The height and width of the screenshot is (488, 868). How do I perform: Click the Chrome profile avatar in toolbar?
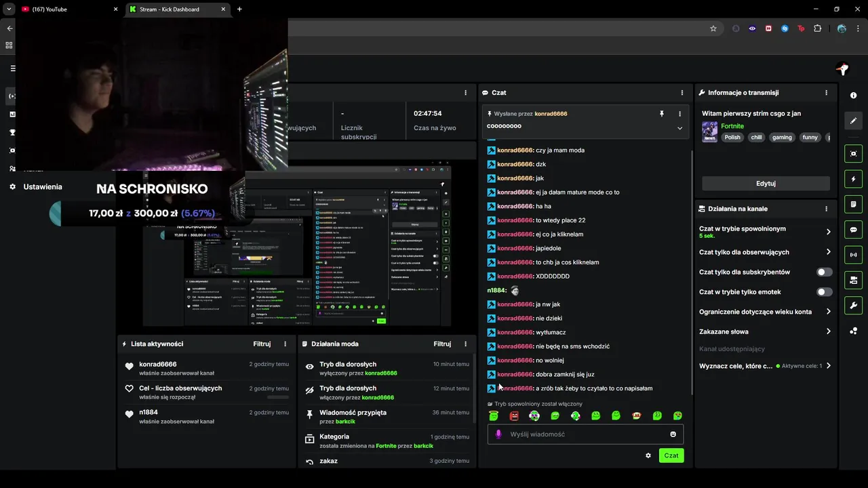pyautogui.click(x=842, y=28)
